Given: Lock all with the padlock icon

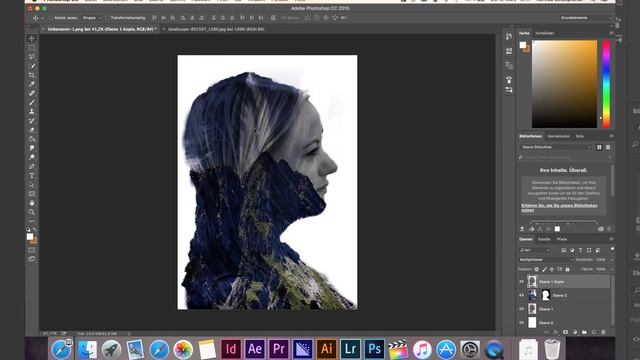Looking at the screenshot, I should (567, 269).
